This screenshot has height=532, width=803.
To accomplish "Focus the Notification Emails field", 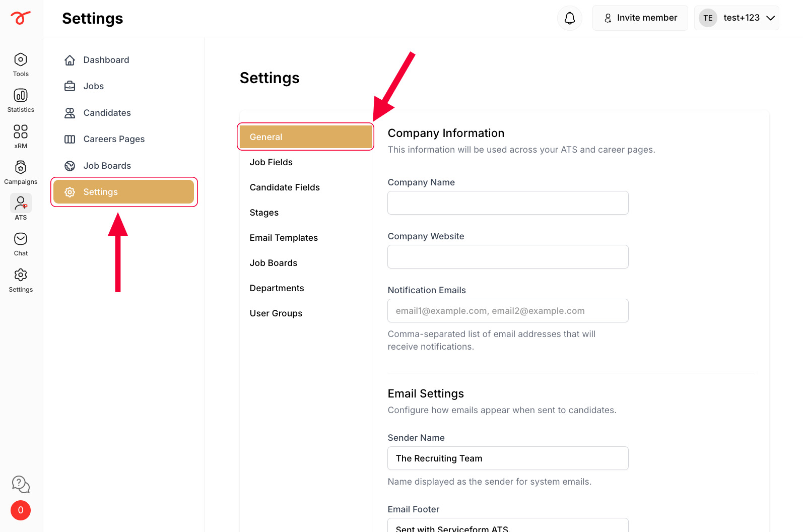I will (x=508, y=310).
